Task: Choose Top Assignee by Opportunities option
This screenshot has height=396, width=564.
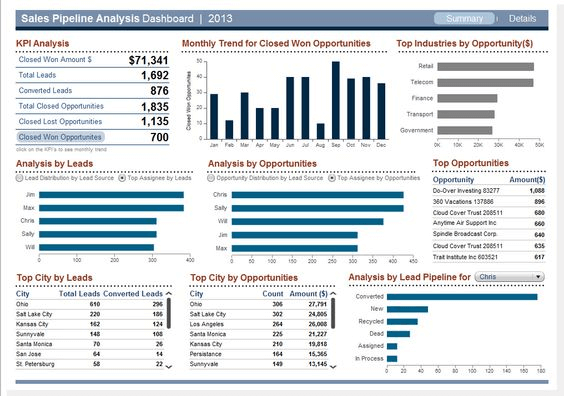Action: (x=374, y=178)
